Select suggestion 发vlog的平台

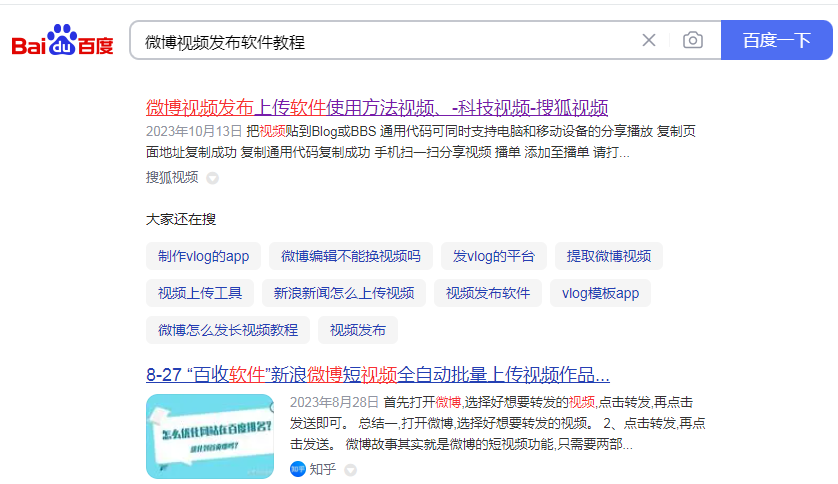tap(494, 256)
